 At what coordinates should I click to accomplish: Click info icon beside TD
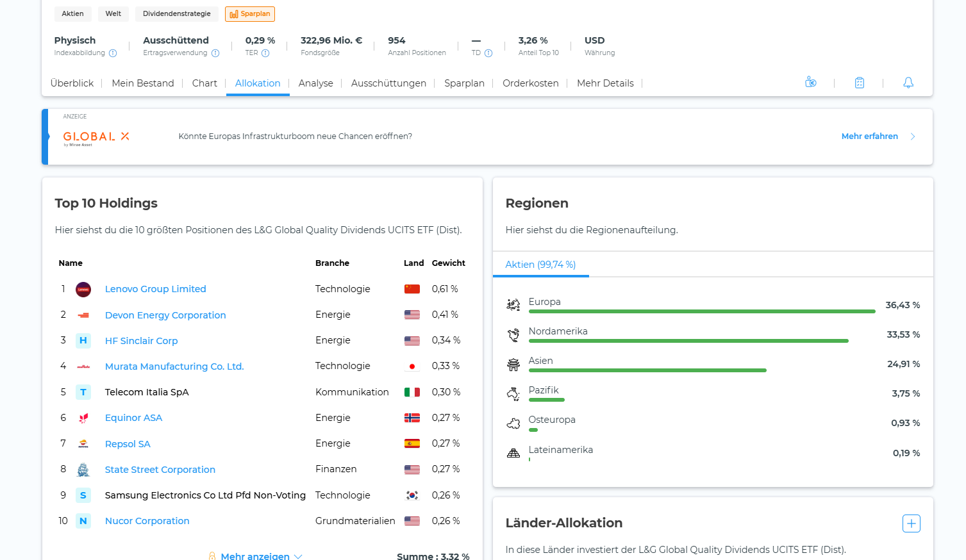click(x=488, y=53)
